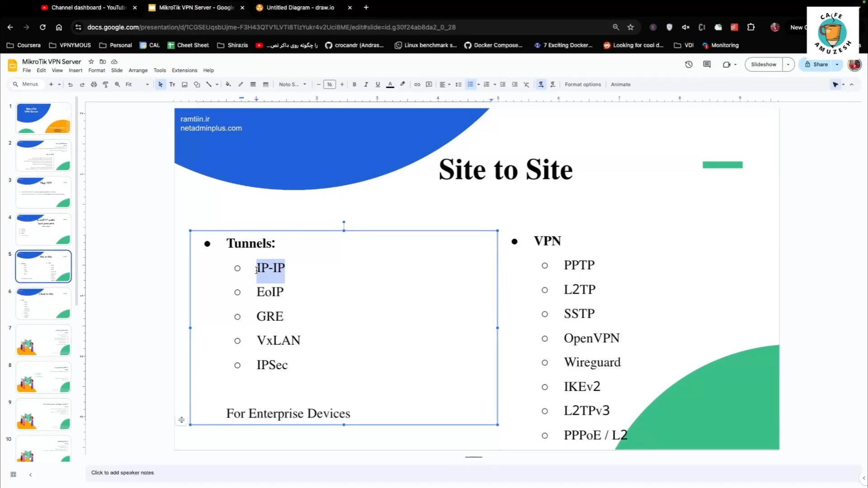Click the Increase indent icon
This screenshot has height=488, width=868.
pos(514,84)
